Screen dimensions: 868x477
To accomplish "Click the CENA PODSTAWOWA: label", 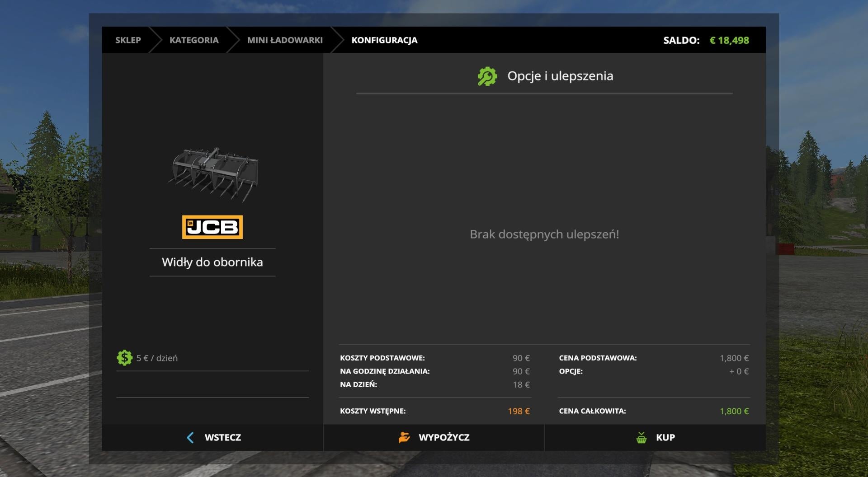I will tap(598, 358).
